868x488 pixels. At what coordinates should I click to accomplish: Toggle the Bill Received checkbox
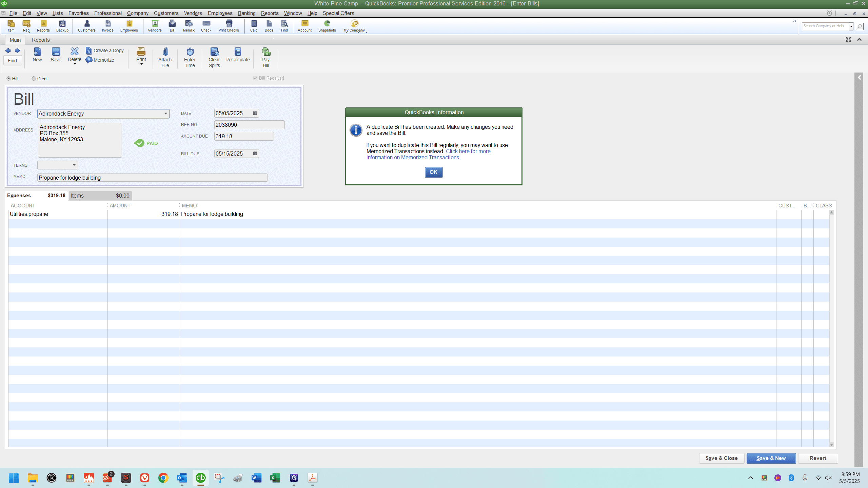(x=255, y=78)
